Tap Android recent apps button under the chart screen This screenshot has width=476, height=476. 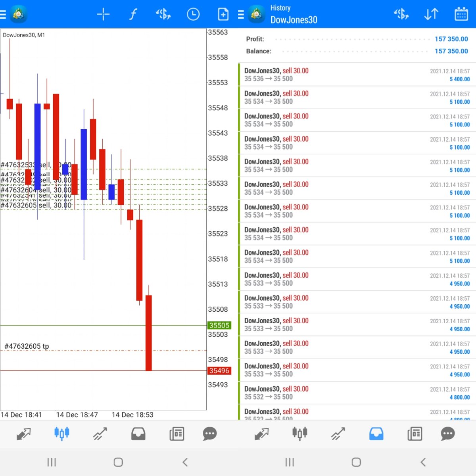[x=52, y=462]
